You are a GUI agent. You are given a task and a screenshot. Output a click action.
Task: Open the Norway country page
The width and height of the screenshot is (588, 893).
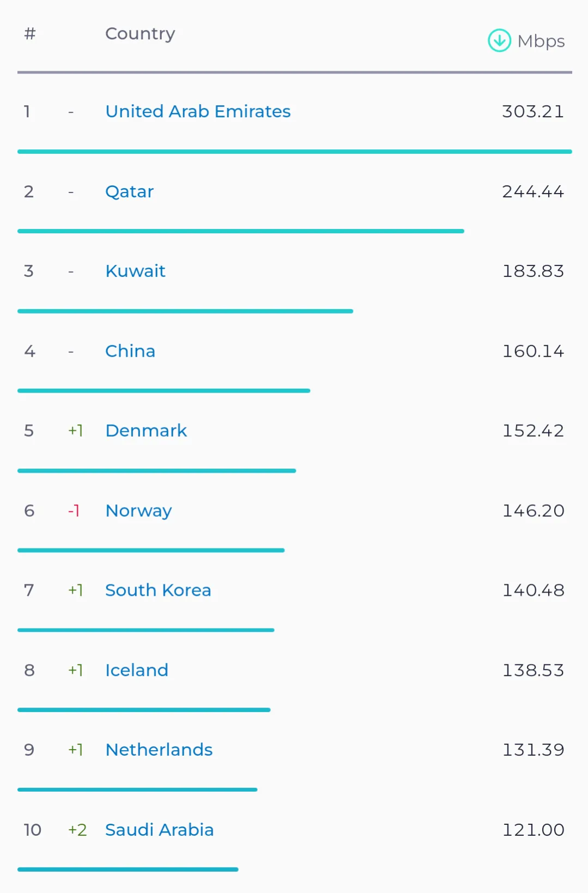tap(138, 511)
